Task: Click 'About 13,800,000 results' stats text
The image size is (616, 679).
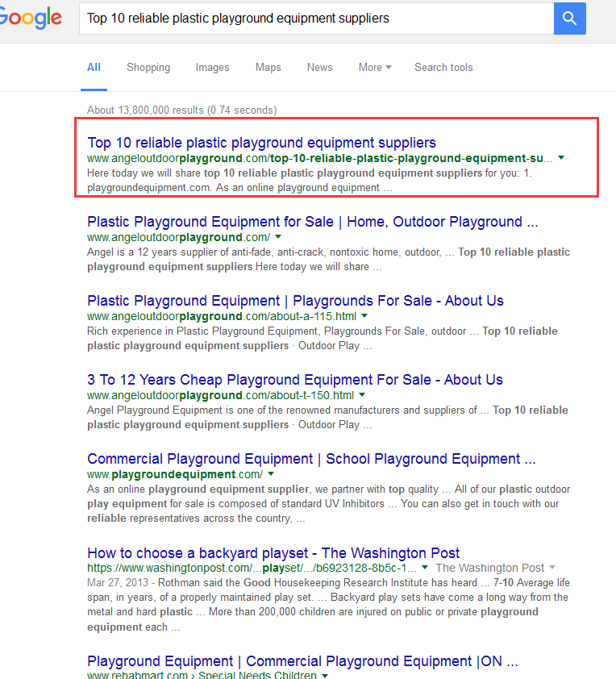Action: click(181, 110)
